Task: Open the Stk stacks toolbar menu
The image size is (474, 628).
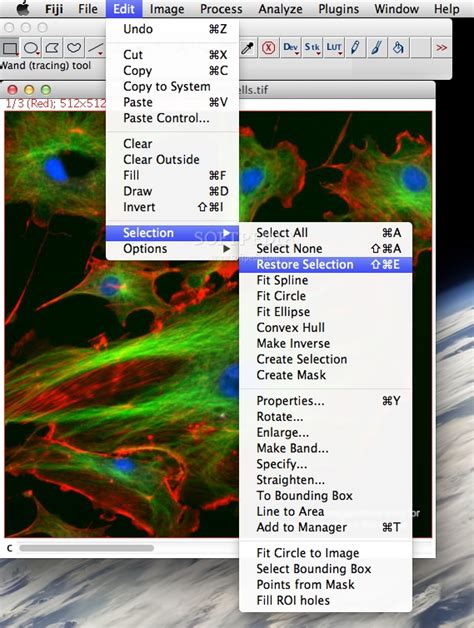Action: 312,48
